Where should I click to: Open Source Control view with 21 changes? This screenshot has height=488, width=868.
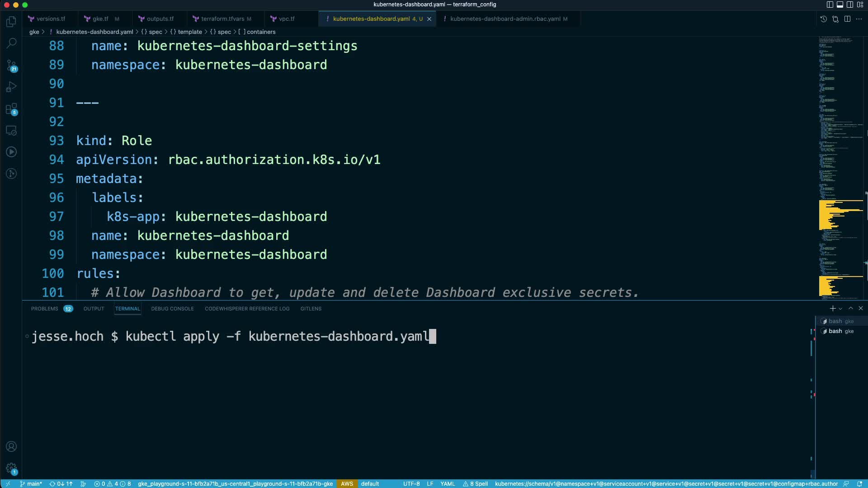tap(11, 66)
